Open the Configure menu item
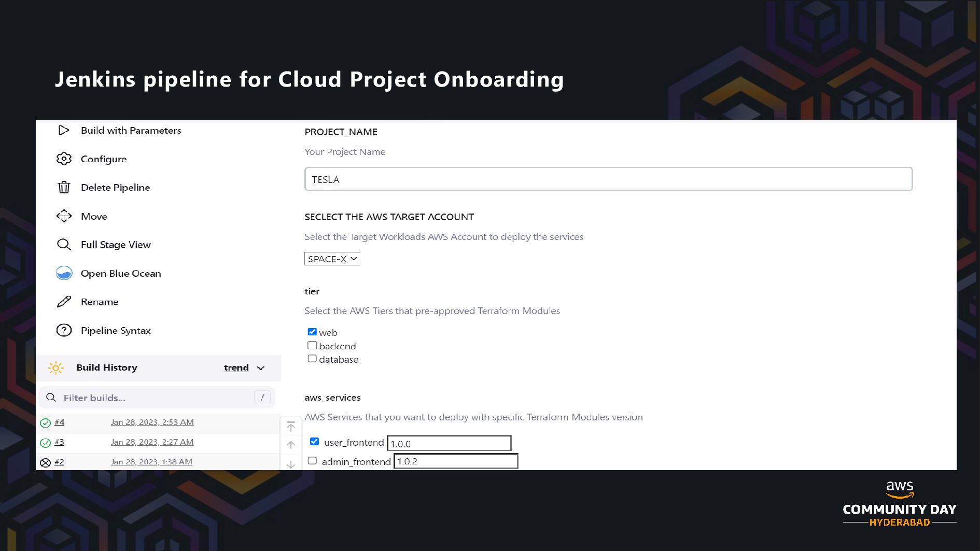Screen dimensions: 980x551 pyautogui.click(x=104, y=159)
